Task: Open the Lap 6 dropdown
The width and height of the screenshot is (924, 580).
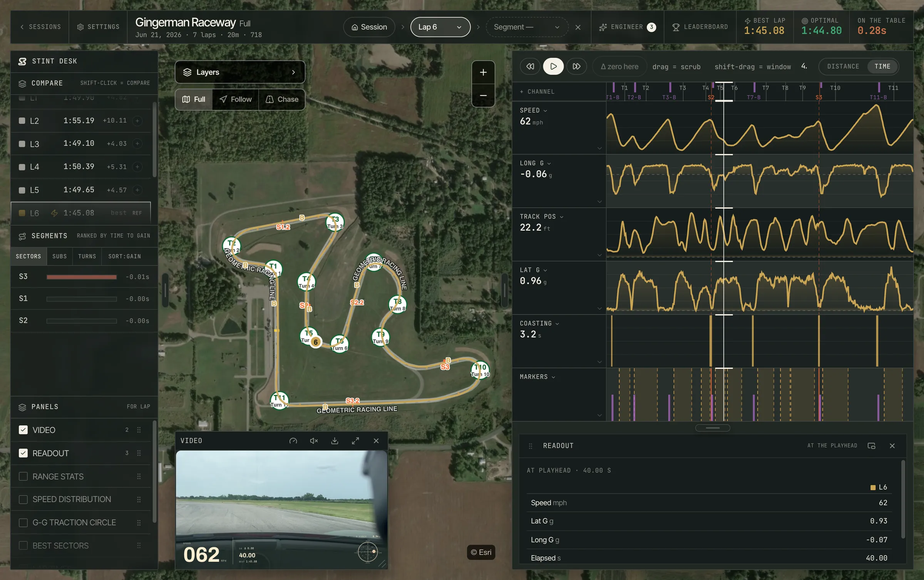Action: [x=440, y=27]
